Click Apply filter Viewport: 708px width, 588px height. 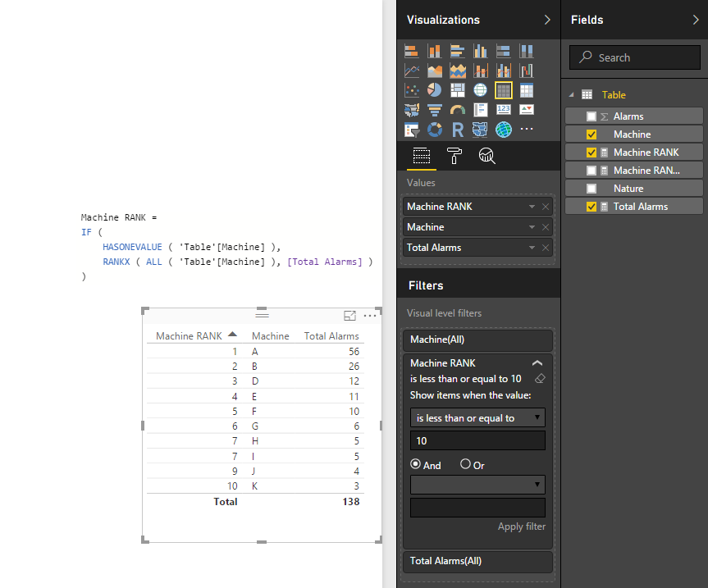pyautogui.click(x=522, y=526)
